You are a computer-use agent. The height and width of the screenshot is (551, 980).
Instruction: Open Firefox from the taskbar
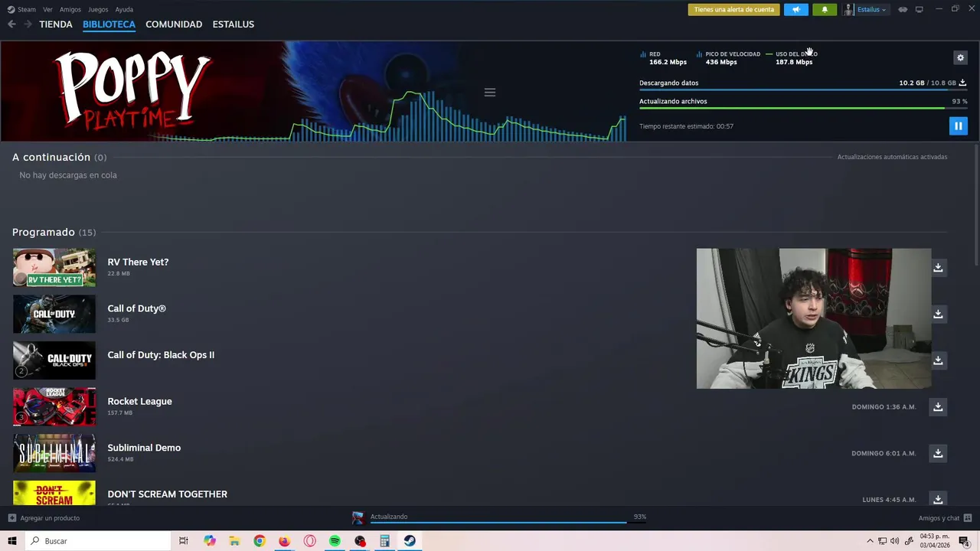[284, 541]
